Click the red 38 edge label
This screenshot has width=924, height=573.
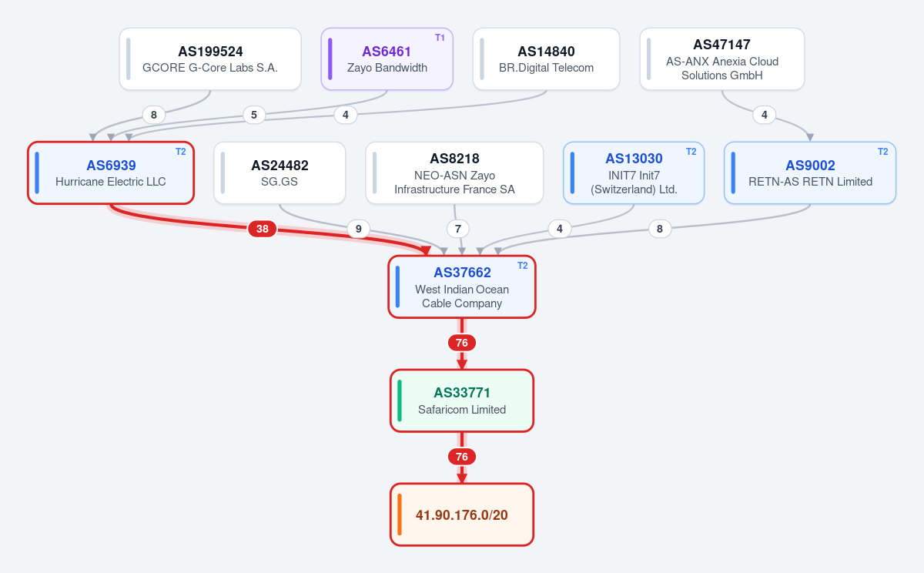click(263, 229)
